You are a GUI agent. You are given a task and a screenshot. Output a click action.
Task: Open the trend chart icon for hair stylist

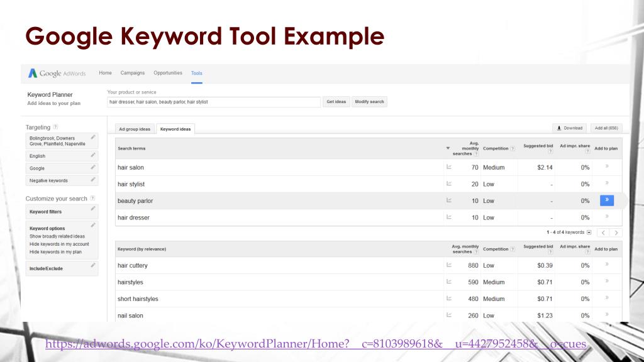pyautogui.click(x=449, y=184)
